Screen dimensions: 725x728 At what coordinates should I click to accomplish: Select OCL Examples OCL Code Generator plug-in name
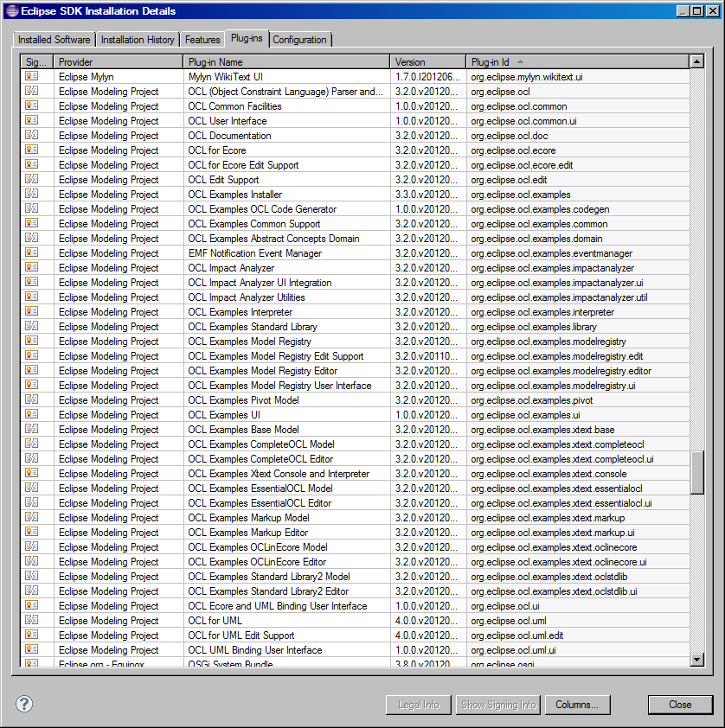click(262, 209)
